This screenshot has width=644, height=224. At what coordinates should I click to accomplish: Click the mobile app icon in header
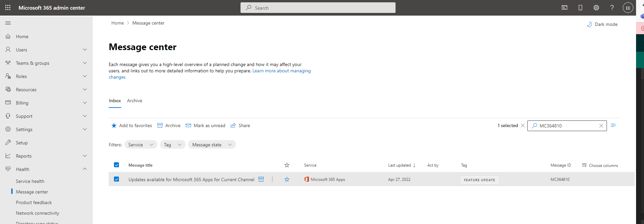click(x=580, y=8)
